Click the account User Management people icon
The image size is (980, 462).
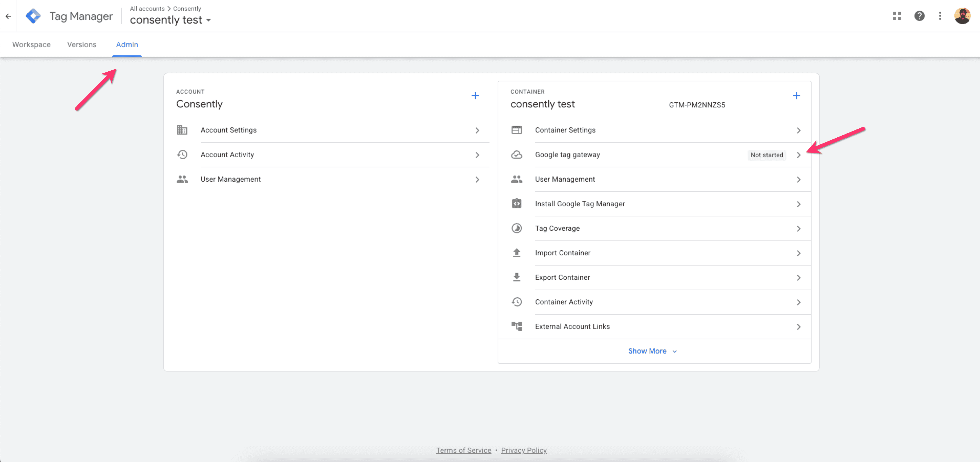(182, 179)
